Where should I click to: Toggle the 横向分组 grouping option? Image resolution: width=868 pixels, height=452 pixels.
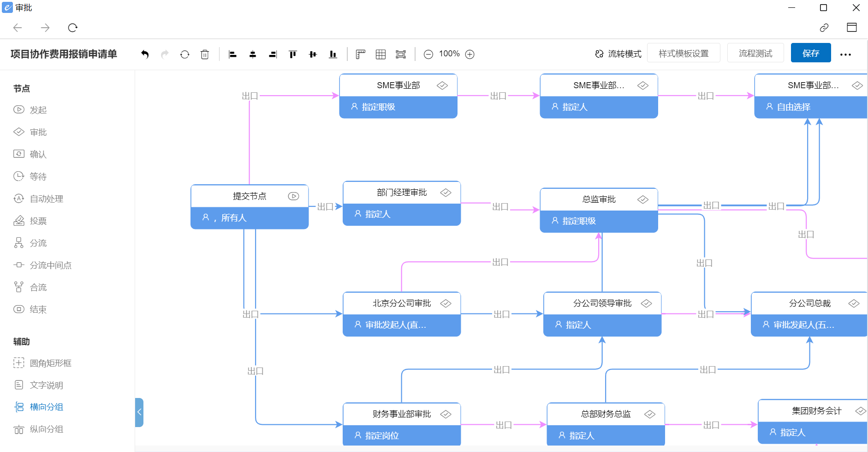[47, 407]
